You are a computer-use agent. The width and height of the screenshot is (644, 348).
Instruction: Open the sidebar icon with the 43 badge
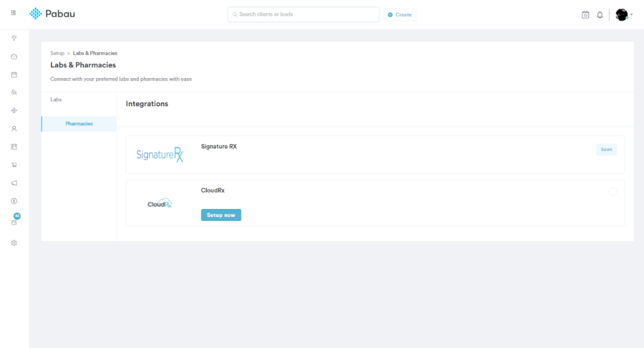(14, 222)
